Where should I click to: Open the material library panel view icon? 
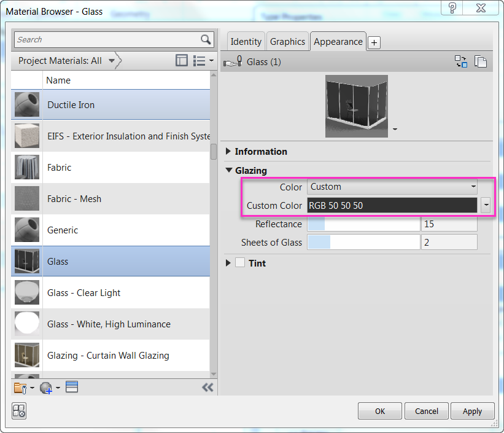[181, 60]
